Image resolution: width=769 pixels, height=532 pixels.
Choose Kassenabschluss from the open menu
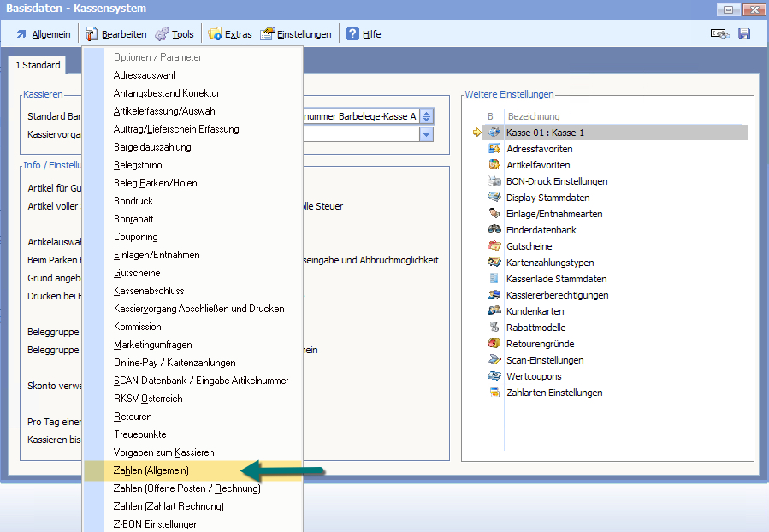click(x=149, y=291)
